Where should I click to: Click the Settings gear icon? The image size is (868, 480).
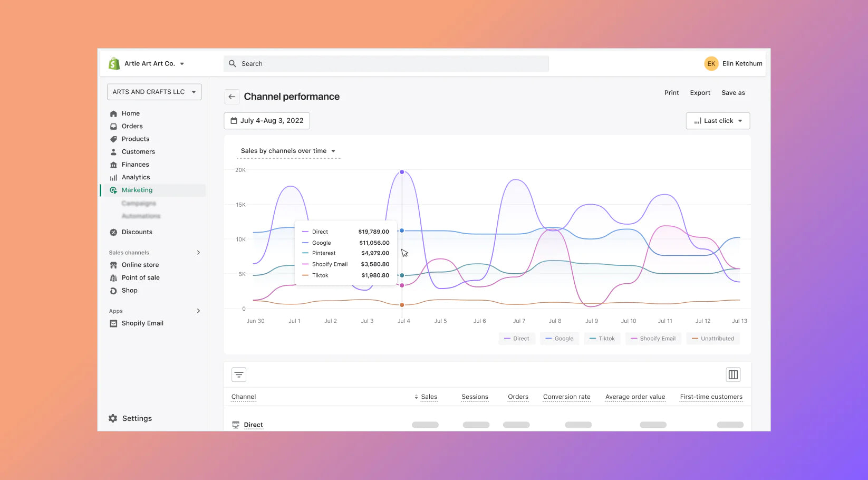pos(113,418)
